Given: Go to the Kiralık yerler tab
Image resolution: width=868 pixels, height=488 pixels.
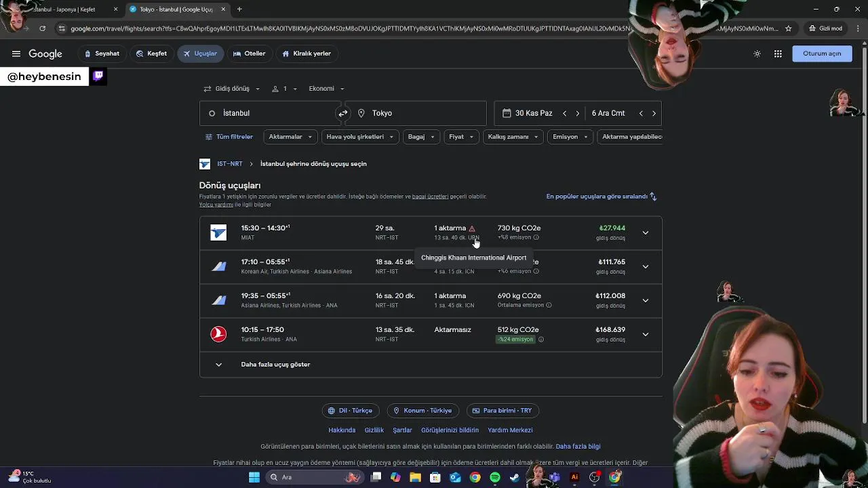Looking at the screenshot, I should coord(307,54).
